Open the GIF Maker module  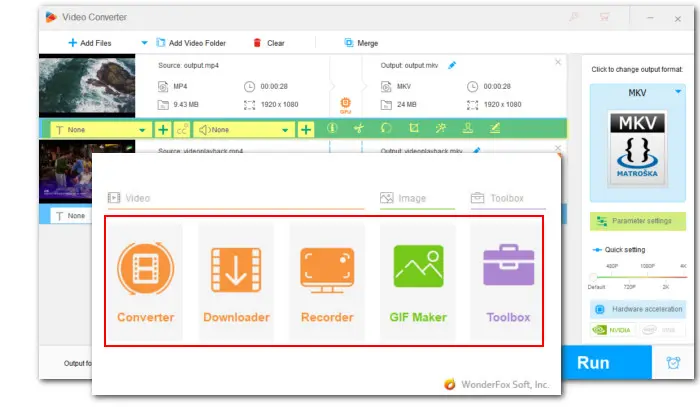pyautogui.click(x=418, y=282)
